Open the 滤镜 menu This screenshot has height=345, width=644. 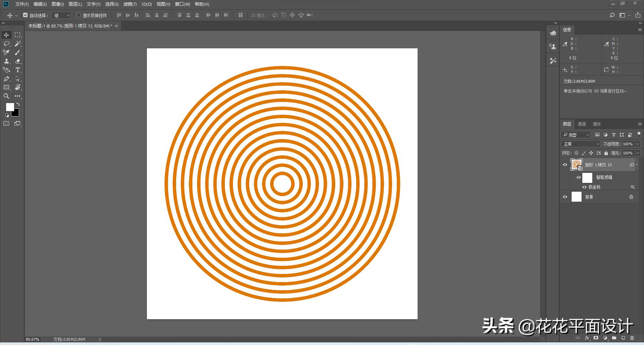point(130,4)
